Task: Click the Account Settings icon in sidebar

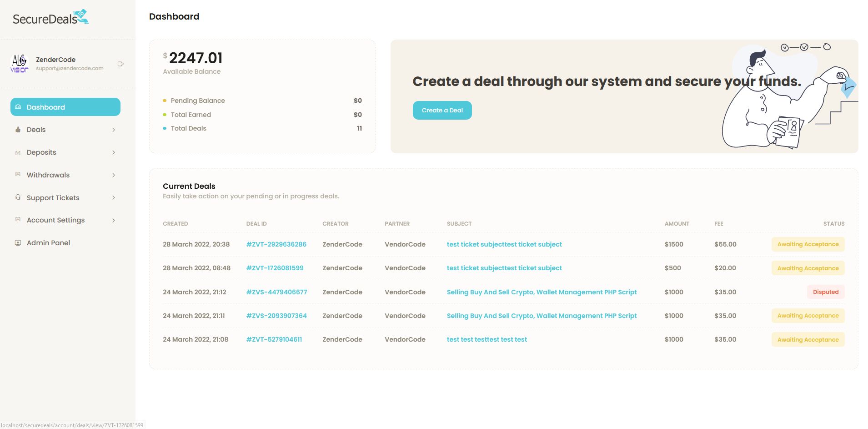Action: [x=18, y=220]
